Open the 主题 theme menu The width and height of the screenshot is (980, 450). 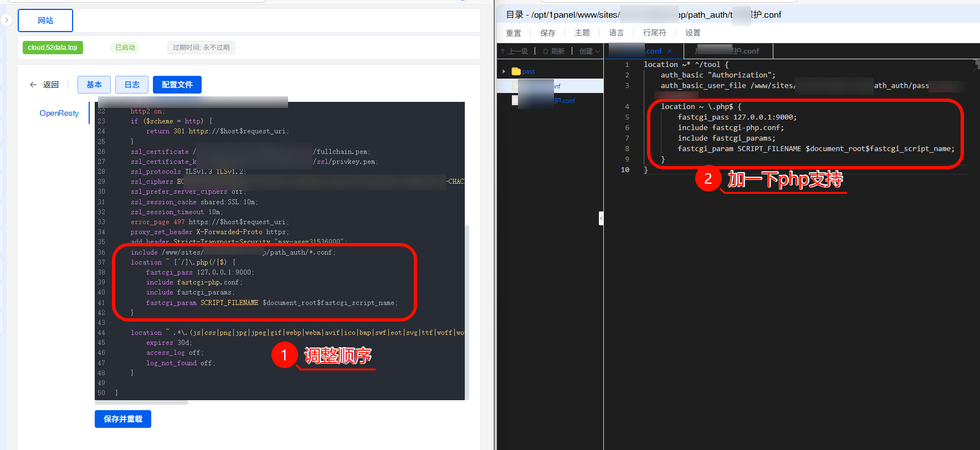click(x=582, y=33)
